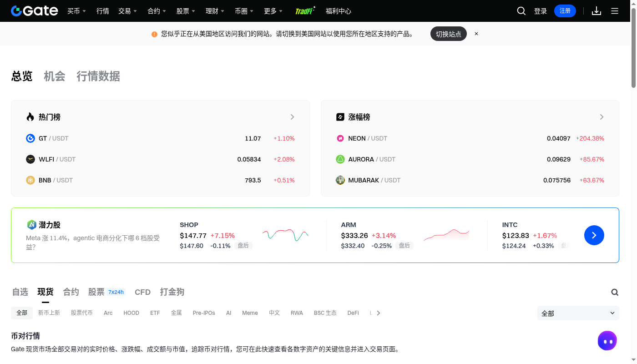
Task: Click the AURORA coin icon
Action: coord(340,159)
